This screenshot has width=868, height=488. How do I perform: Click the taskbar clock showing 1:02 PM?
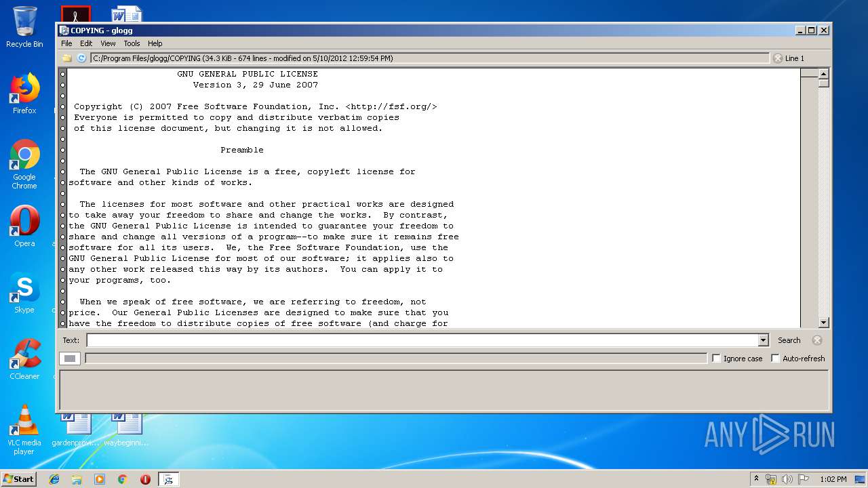click(833, 479)
